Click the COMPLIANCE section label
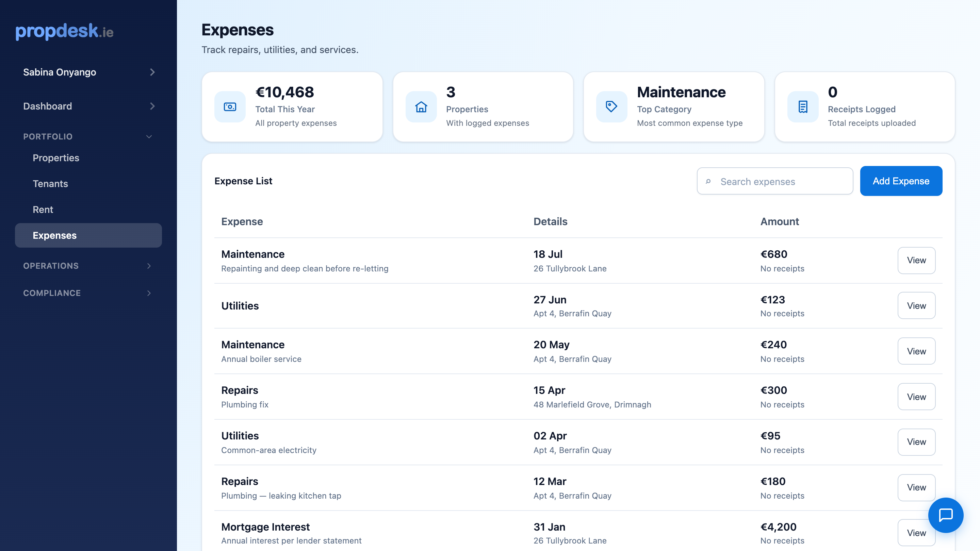980x551 pixels. [52, 293]
